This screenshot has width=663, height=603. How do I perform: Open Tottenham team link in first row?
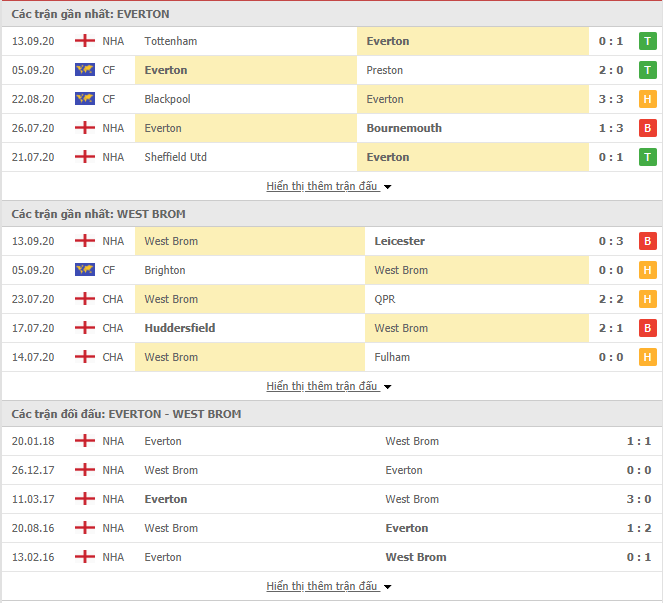171,41
